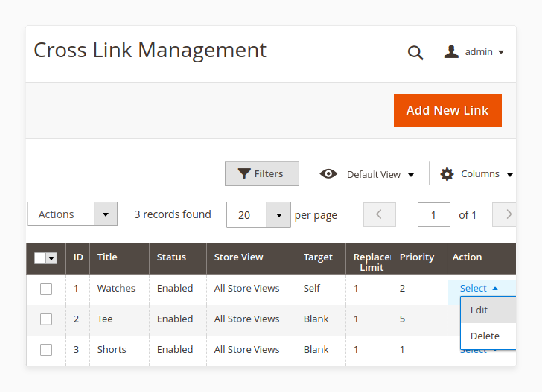Open the Filters panel
Image resolution: width=542 pixels, height=392 pixels.
pos(262,174)
